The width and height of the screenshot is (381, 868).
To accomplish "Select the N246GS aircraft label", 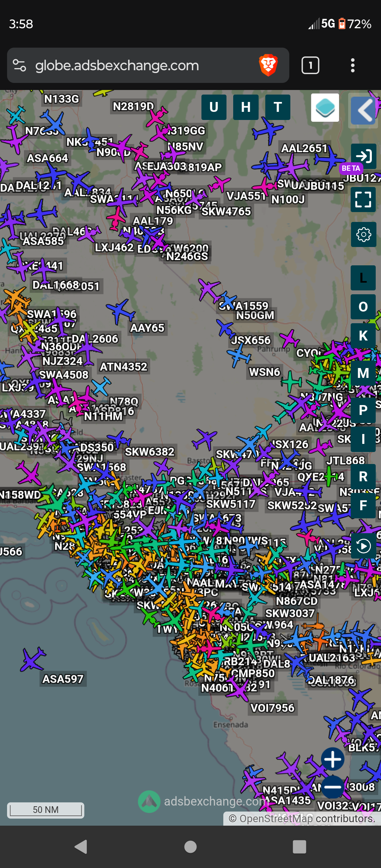I will [x=187, y=256].
